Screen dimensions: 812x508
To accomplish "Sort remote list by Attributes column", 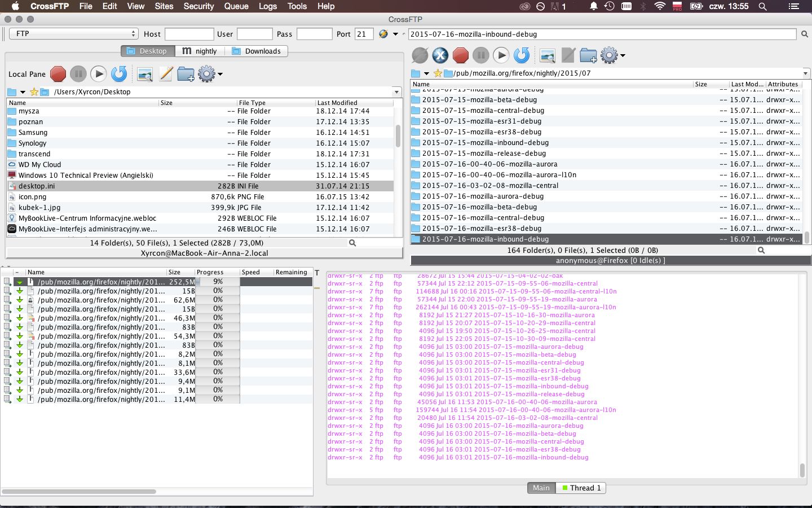I will 784,84.
